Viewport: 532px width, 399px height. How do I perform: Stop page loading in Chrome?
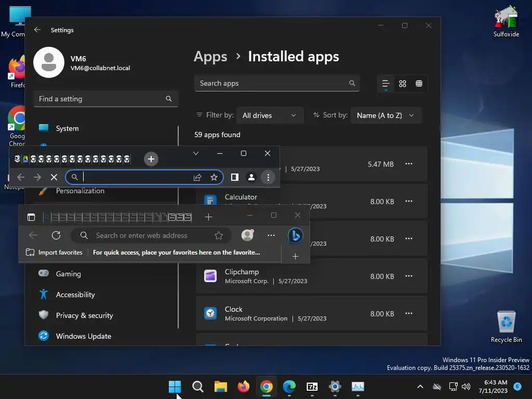[54, 177]
